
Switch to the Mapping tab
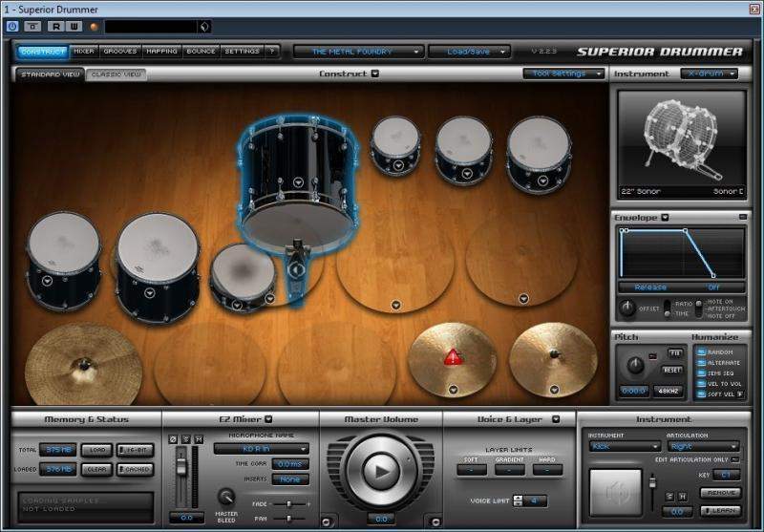tap(161, 52)
